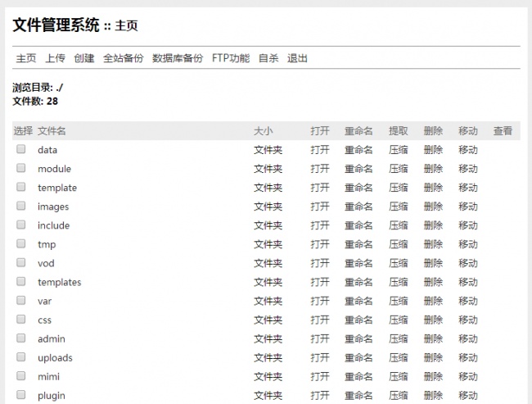Image resolution: width=532 pixels, height=404 pixels.
Task: Open the 上传 upload menu item
Action: pos(55,58)
